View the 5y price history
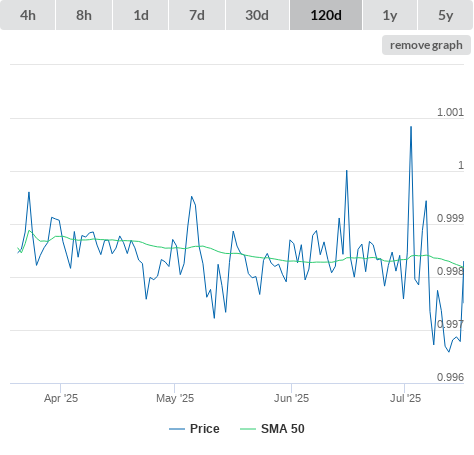The width and height of the screenshot is (474, 455). 445,15
